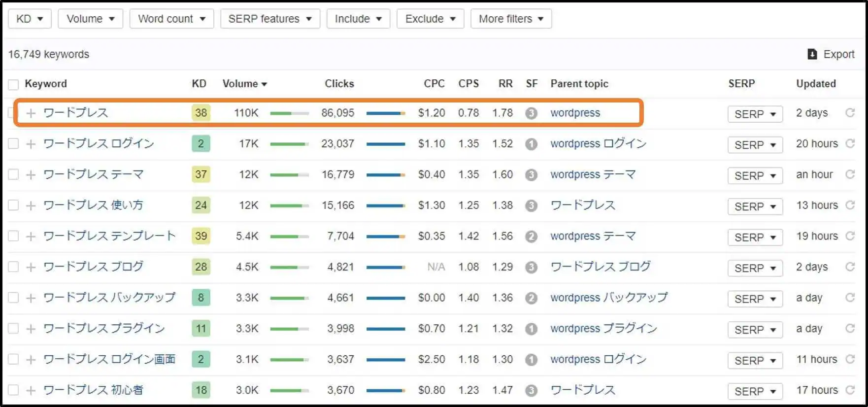Open the Include filter dropdown
Image resolution: width=868 pixels, height=407 pixels.
(358, 19)
